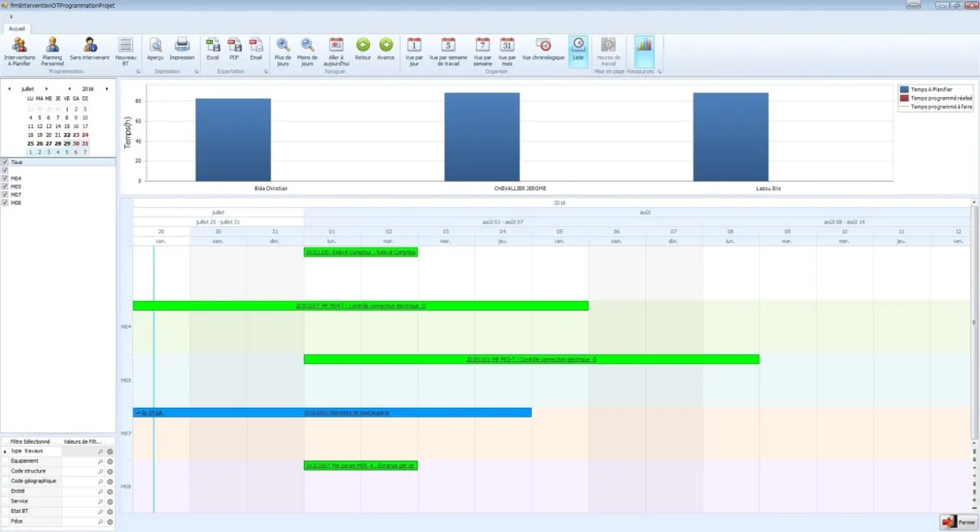Image resolution: width=980 pixels, height=532 pixels.
Task: Click the Temps programmé réalisé legend swatch
Action: tap(903, 98)
